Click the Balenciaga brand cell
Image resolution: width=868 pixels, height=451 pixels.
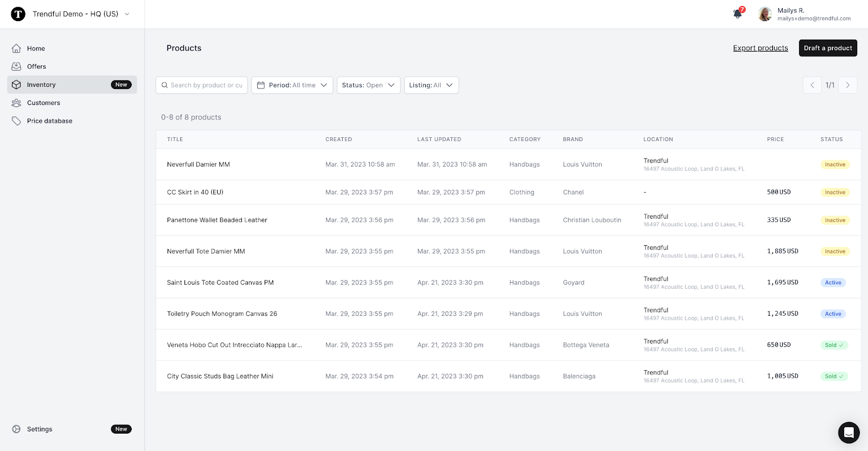(579, 376)
